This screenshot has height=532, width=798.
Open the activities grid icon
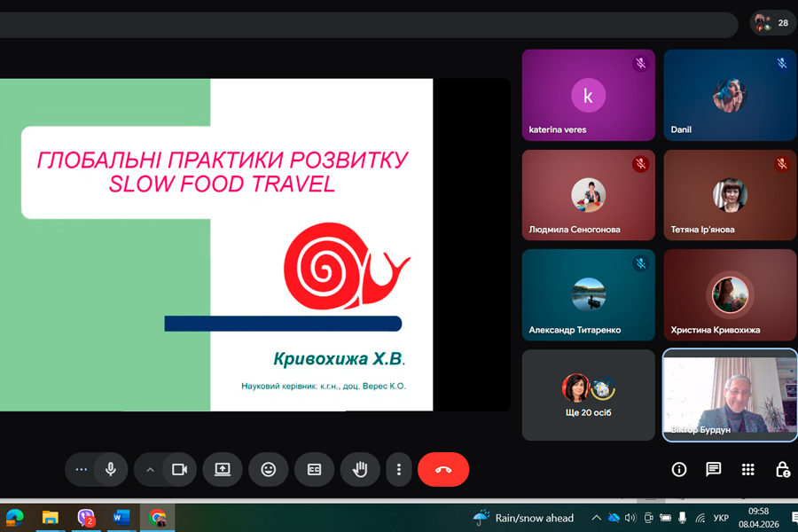pyautogui.click(x=747, y=469)
